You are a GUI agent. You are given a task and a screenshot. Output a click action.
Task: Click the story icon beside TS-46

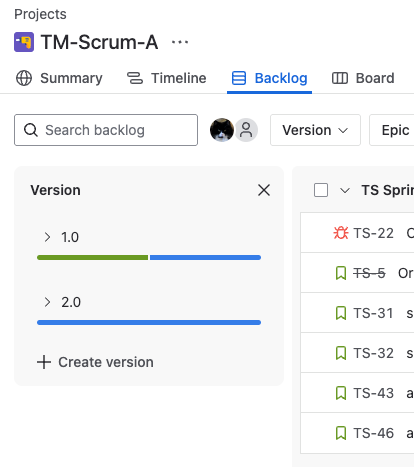tap(341, 433)
